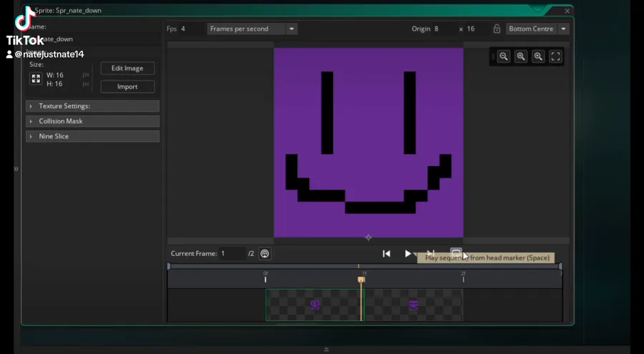Click the Import button

[x=127, y=87]
